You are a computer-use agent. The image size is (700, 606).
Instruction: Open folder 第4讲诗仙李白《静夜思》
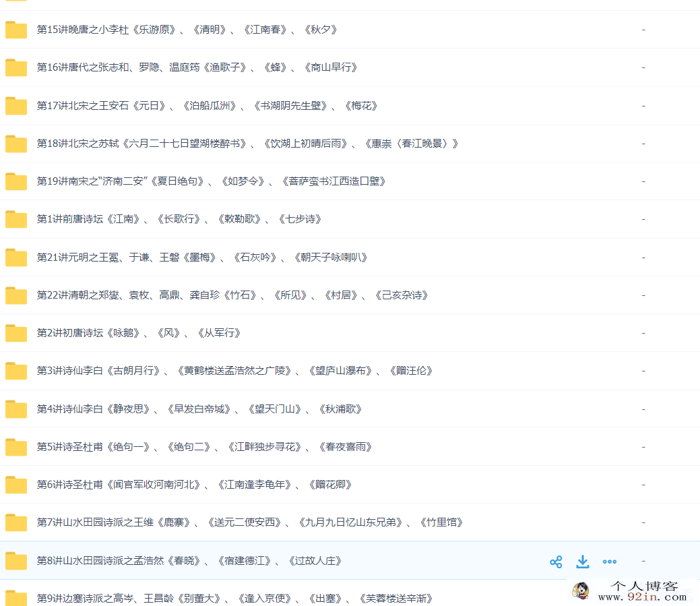(199, 409)
